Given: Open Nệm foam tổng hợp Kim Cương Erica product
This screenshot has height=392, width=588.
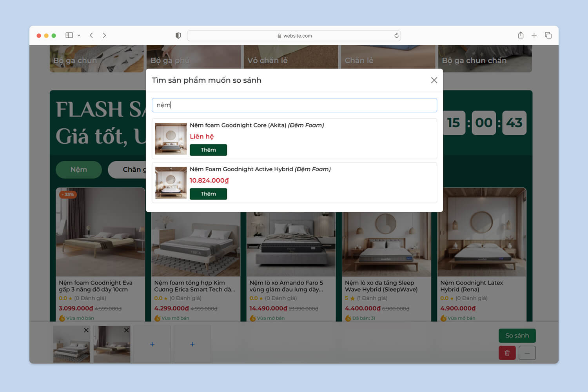Looking at the screenshot, I should point(194,286).
